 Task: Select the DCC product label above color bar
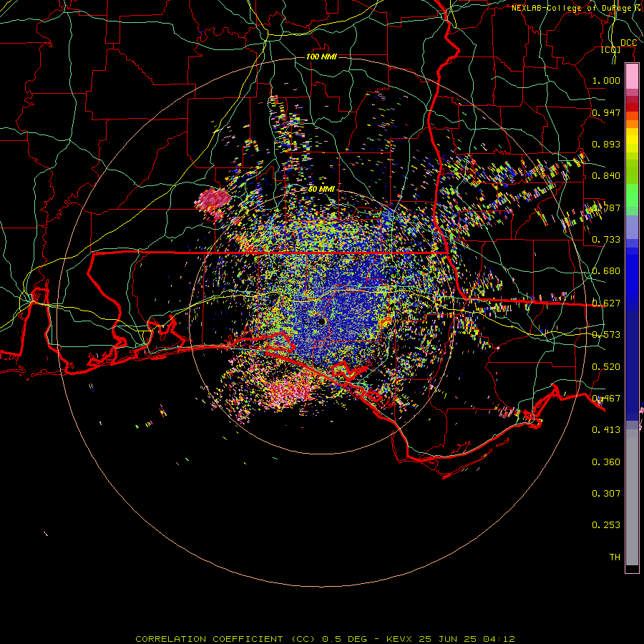click(628, 43)
